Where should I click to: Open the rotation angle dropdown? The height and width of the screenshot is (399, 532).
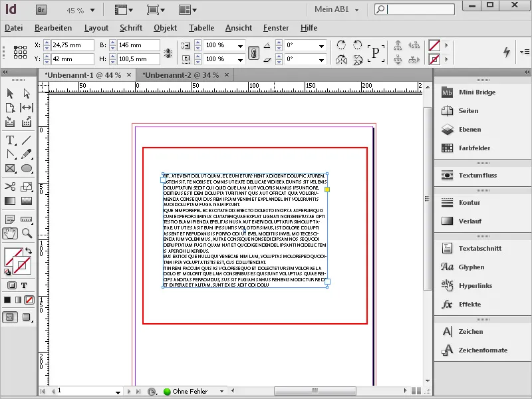322,47
